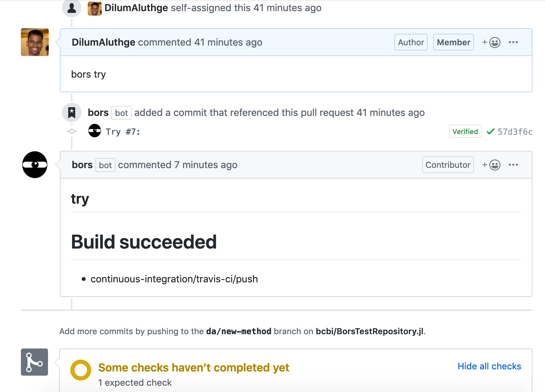Open bors bot's large profile avatar
This screenshot has width=545, height=392.
[x=35, y=165]
